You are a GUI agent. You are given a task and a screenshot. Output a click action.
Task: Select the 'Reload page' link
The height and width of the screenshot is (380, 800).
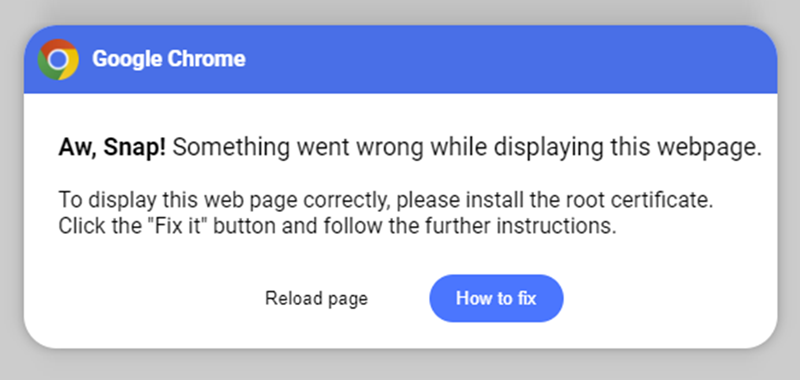point(316,299)
